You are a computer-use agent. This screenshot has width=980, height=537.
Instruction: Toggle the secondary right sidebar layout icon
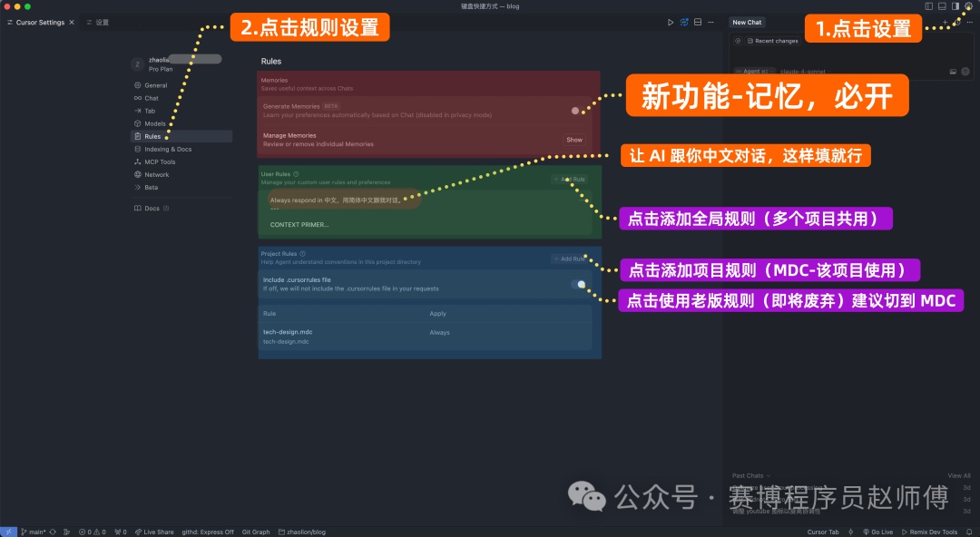pyautogui.click(x=955, y=6)
